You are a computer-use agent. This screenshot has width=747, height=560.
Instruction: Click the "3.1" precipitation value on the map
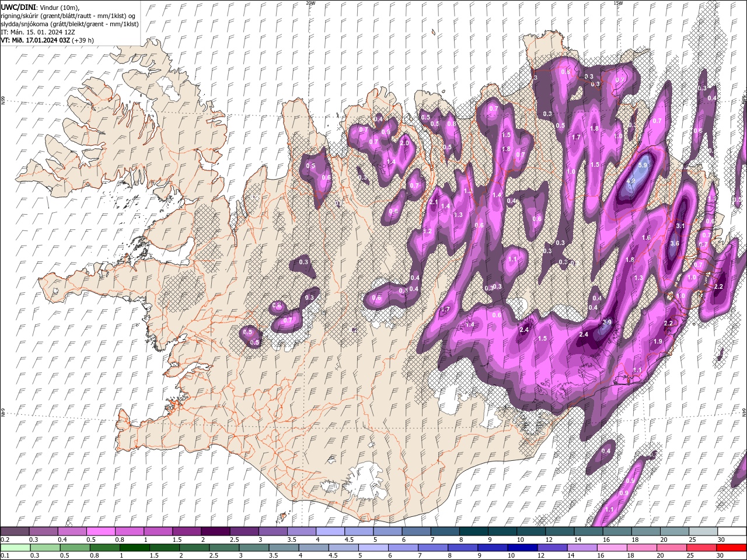[680, 226]
